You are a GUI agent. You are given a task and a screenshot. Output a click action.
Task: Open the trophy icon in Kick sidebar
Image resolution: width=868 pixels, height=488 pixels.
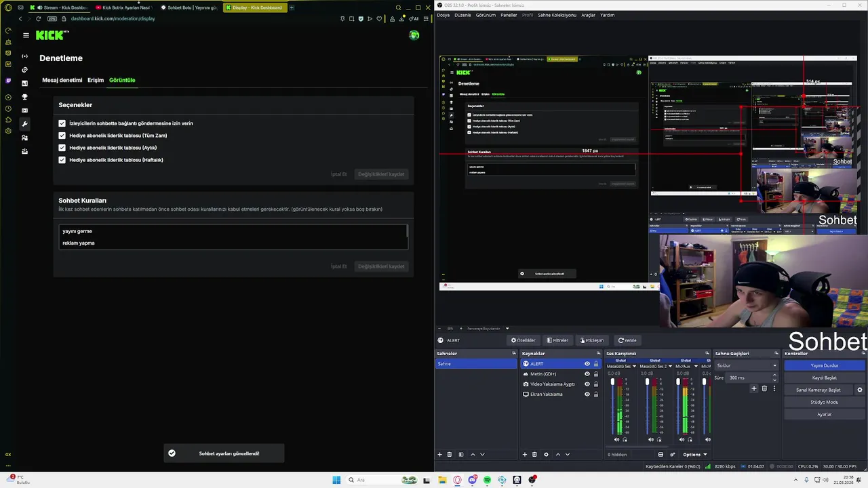coord(25,97)
